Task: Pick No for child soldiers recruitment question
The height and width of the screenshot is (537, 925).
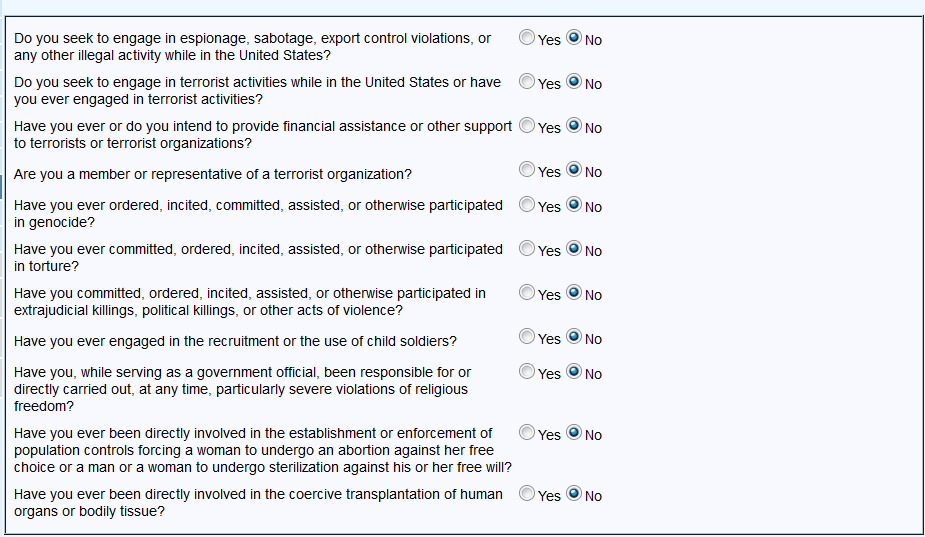Action: coord(574,337)
